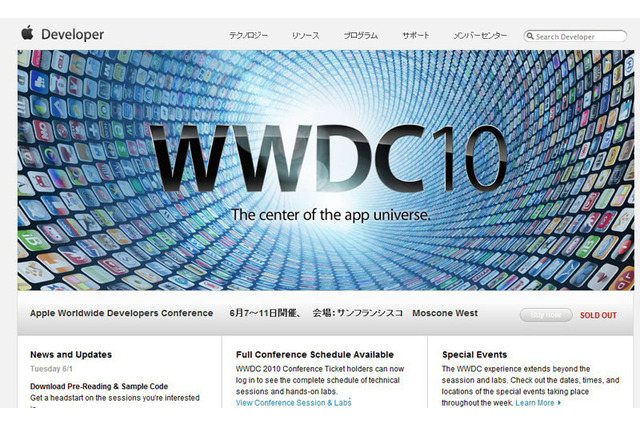
Task: Open the Learn More link
Action: (x=535, y=403)
